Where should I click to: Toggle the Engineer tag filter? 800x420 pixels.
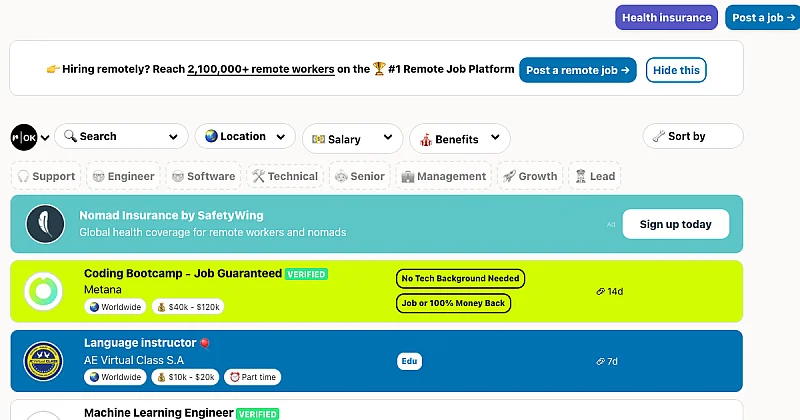pyautogui.click(x=123, y=176)
